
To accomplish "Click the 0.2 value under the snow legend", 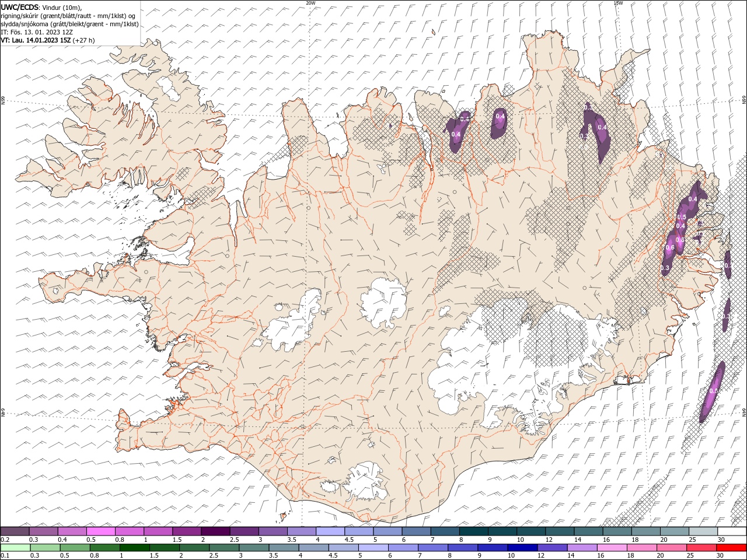I will tap(5, 540).
